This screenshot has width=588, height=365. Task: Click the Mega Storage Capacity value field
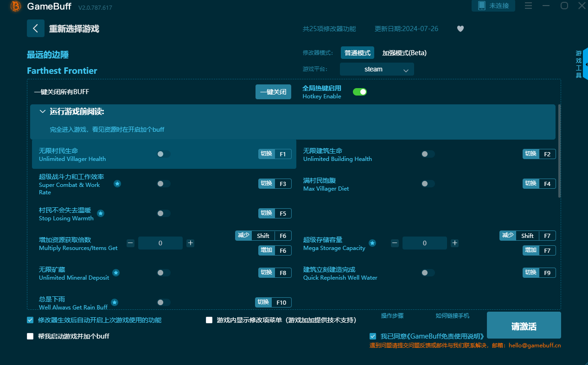tap(425, 243)
